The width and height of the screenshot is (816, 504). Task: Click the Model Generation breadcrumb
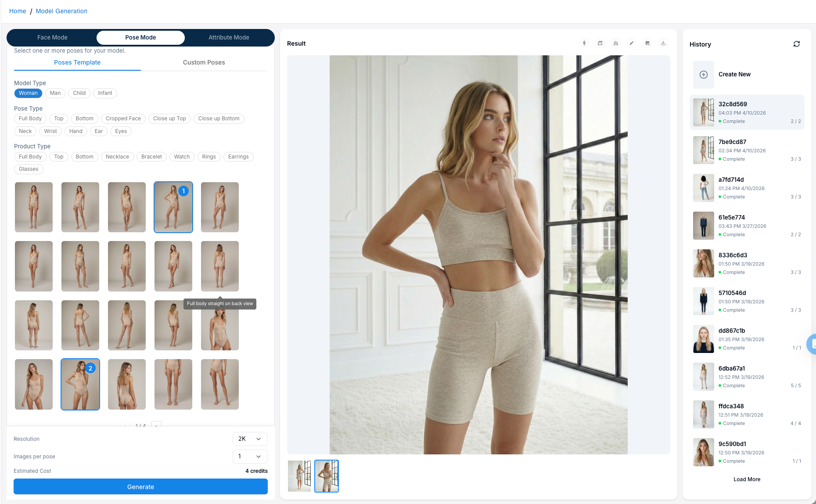coord(61,11)
